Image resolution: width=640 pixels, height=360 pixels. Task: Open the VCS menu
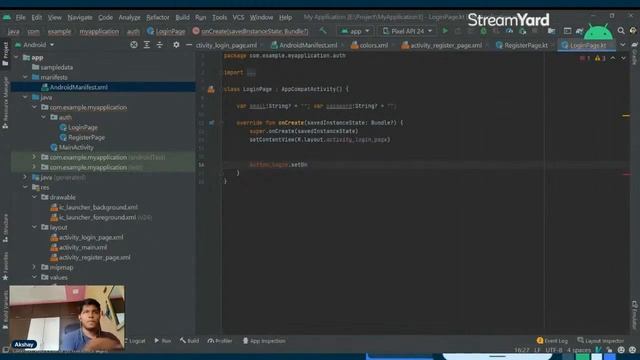click(238, 18)
